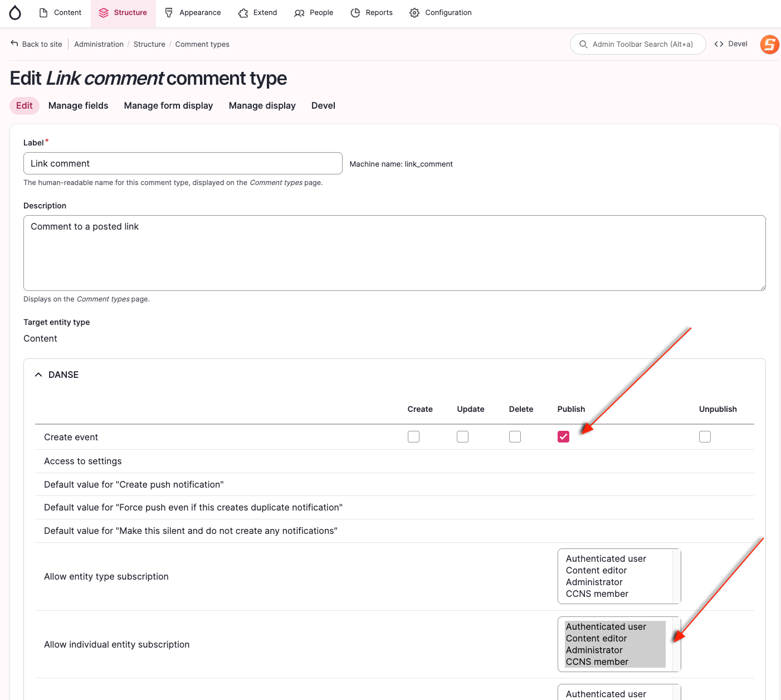This screenshot has height=700, width=781.
Task: Focus the Admin Toolbar Search field
Action: 638,44
